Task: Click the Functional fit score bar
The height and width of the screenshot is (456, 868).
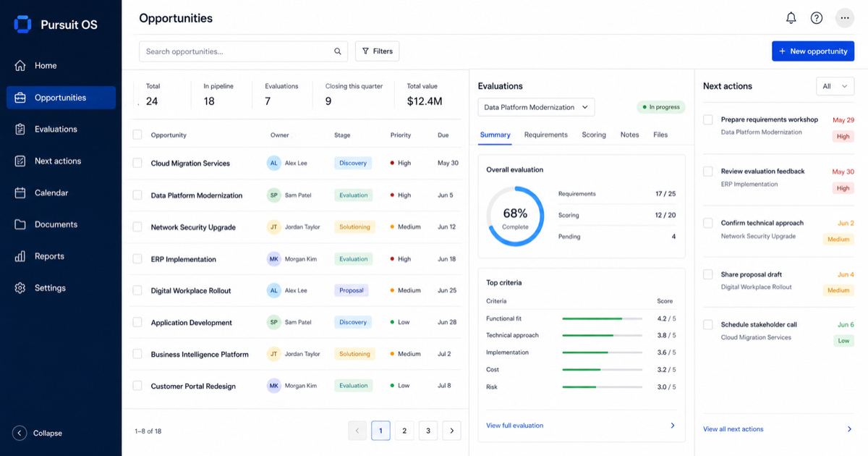Action: click(602, 318)
